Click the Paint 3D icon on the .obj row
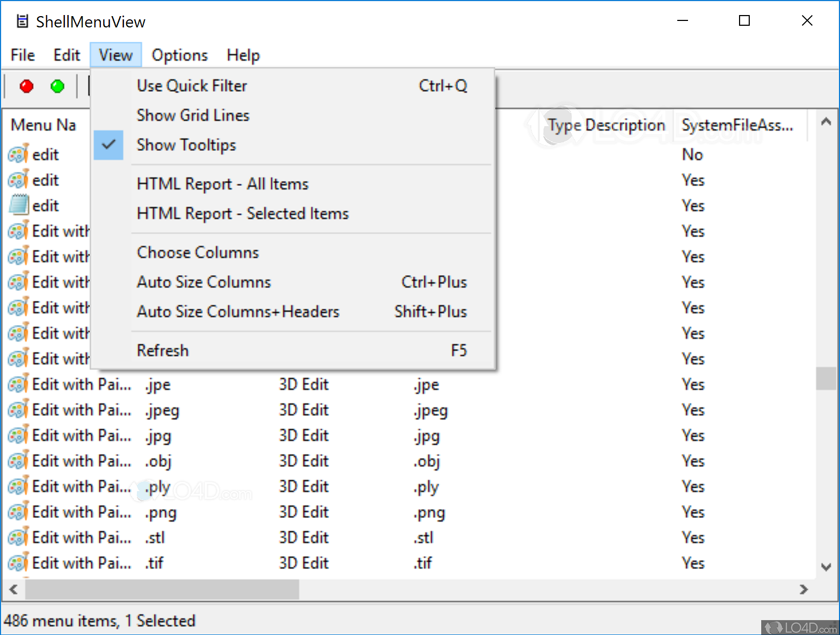840x635 pixels. tap(18, 460)
